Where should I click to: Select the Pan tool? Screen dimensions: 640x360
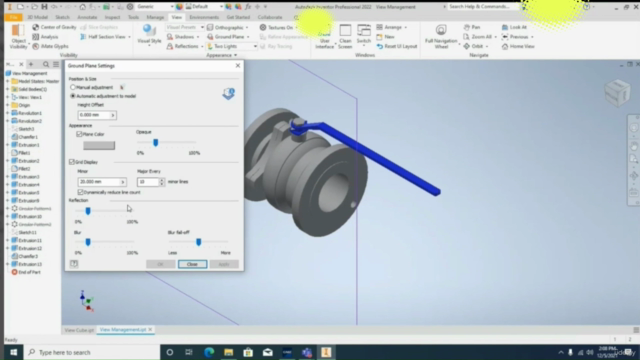click(471, 27)
